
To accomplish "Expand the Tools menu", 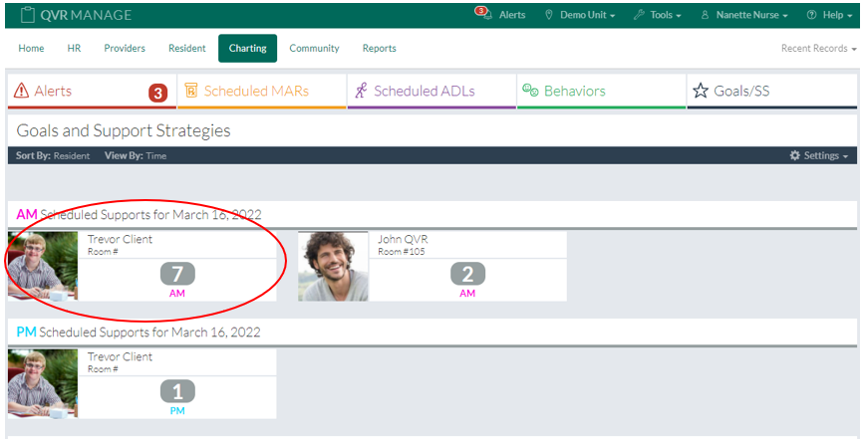I will point(658,15).
